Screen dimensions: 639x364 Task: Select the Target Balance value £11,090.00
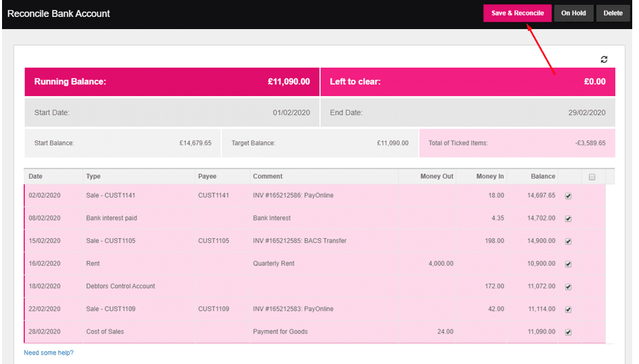pyautogui.click(x=393, y=143)
